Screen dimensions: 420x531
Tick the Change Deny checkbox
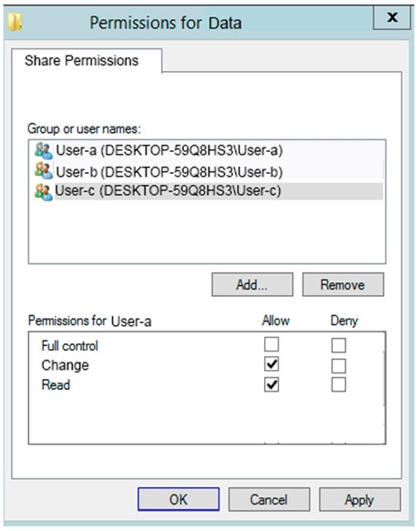339,366
